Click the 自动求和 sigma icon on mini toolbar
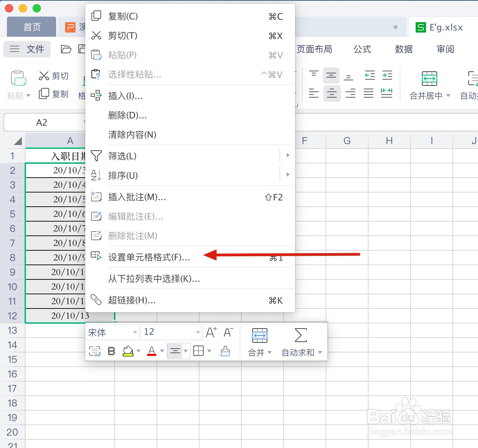Screen dimensions: 478x448 tap(300, 335)
